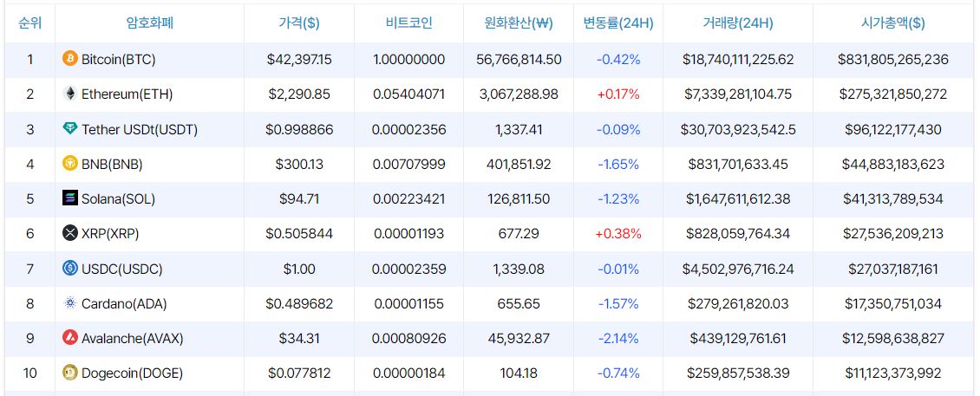Image resolution: width=980 pixels, height=396 pixels.
Task: Click Dogecoin market cap $11,123,373,992
Action: pos(893,373)
